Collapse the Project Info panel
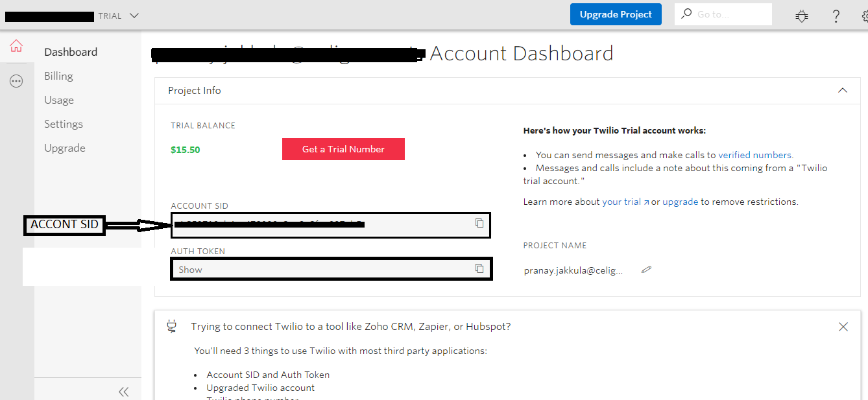The height and width of the screenshot is (400, 868). pos(843,91)
